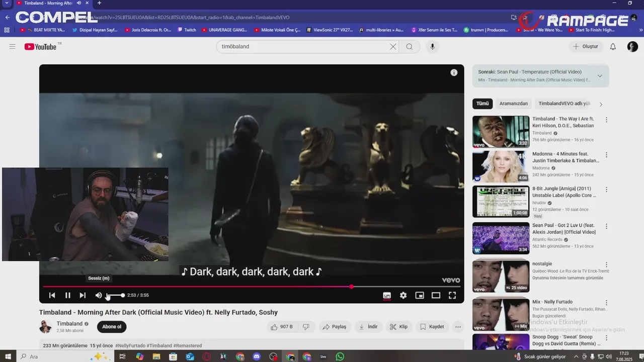Open the player settings gear

(403, 295)
